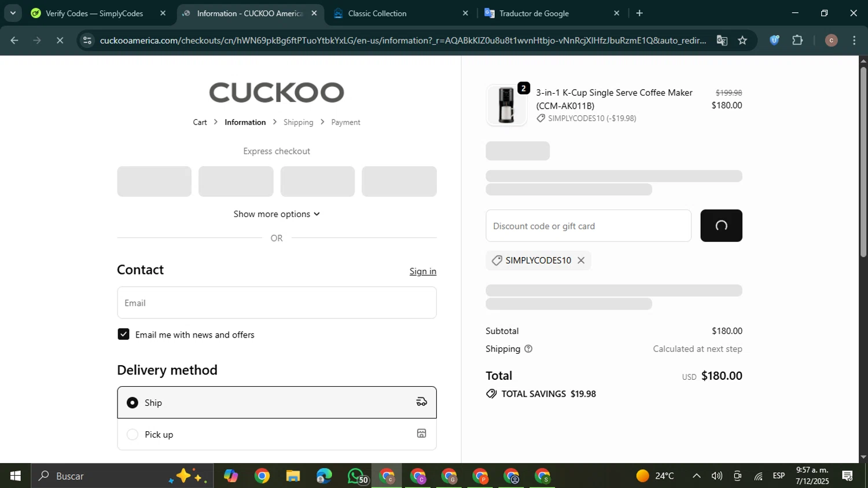Open a new browser tab
Screen dimensions: 868x488
pyautogui.click(x=639, y=13)
